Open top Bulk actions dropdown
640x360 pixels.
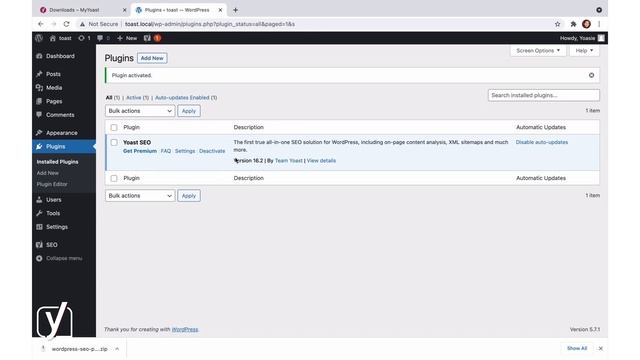pyautogui.click(x=140, y=111)
